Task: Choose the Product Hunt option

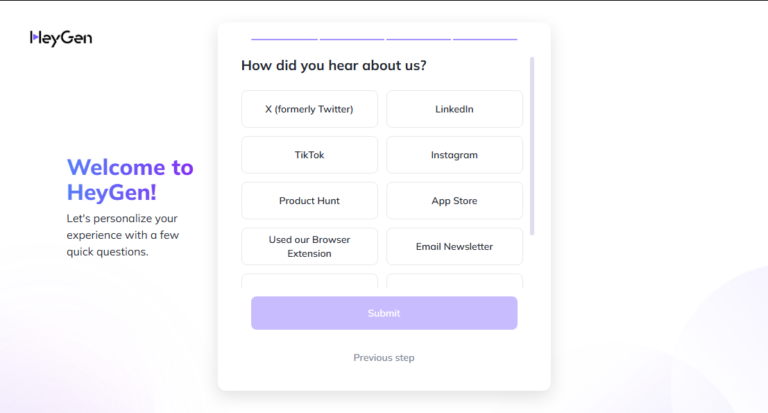Action: coord(309,201)
